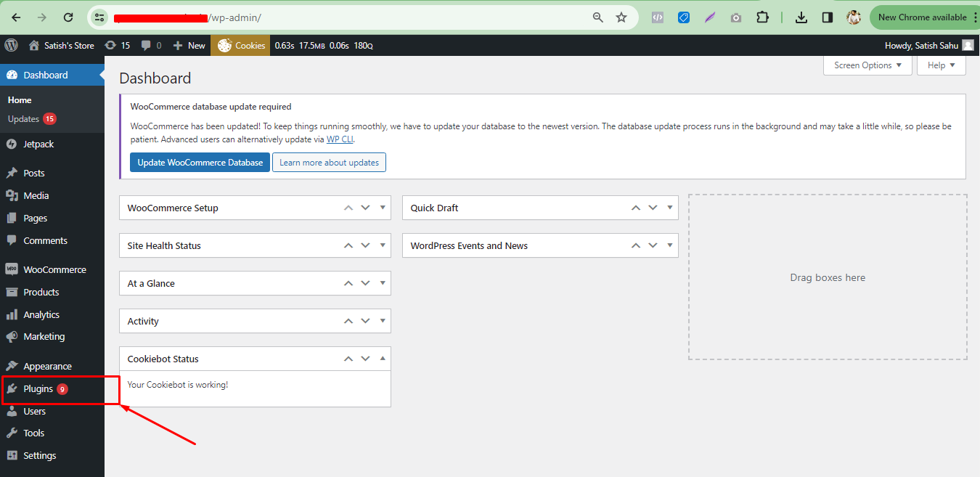Viewport: 980px width, 477px height.
Task: Click Update WooCommerce Database button
Action: (x=200, y=163)
